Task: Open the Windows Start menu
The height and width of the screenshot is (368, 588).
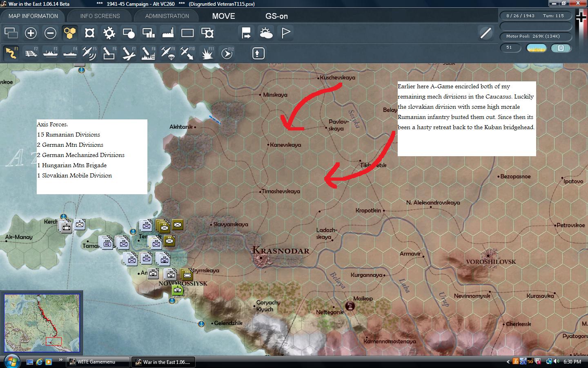Action: click(x=11, y=361)
